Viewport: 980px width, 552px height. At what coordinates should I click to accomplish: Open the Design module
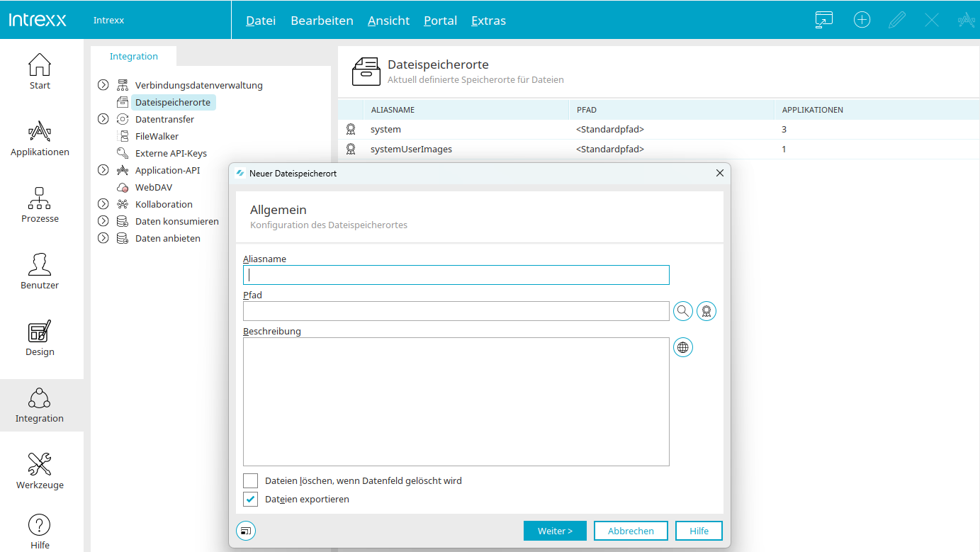click(40, 339)
